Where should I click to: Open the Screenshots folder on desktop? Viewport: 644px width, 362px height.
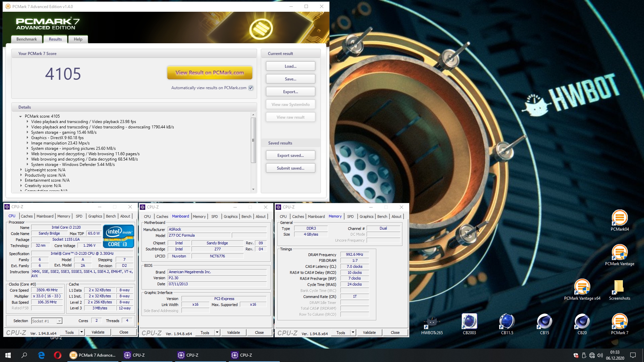coord(620,289)
